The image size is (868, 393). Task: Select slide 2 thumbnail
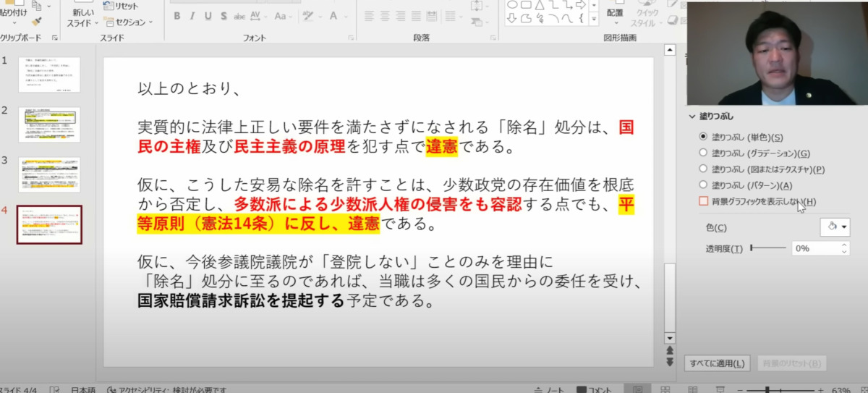tap(49, 124)
